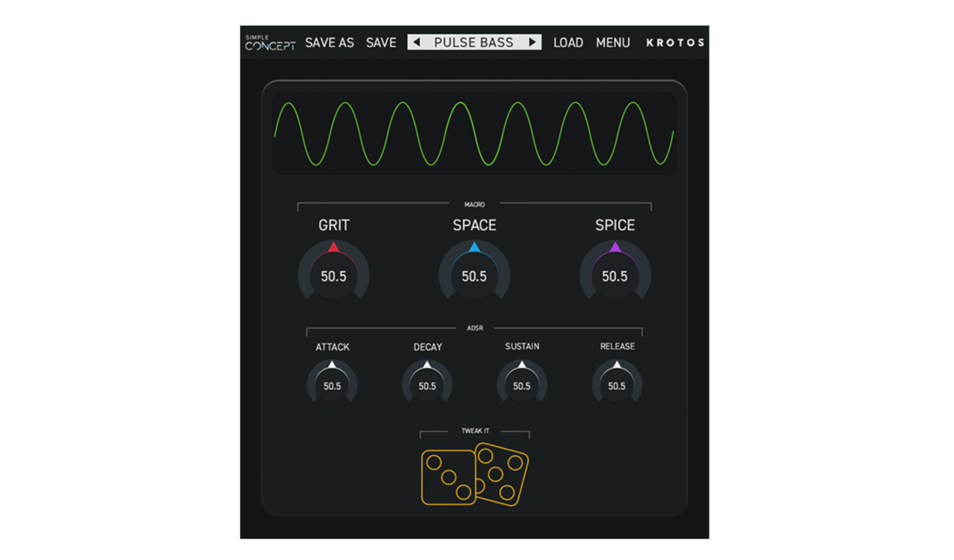Click the Simple Concept logo
The height and width of the screenshot is (560, 954).
(x=270, y=43)
